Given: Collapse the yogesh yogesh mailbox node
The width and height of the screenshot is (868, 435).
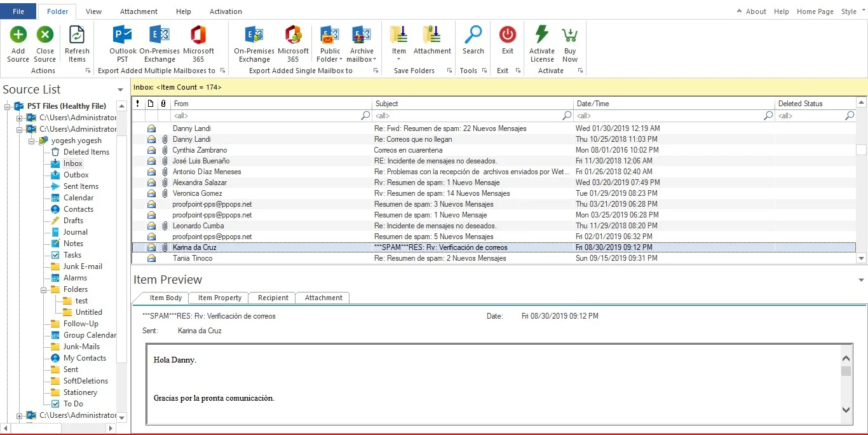Looking at the screenshot, I should (31, 141).
